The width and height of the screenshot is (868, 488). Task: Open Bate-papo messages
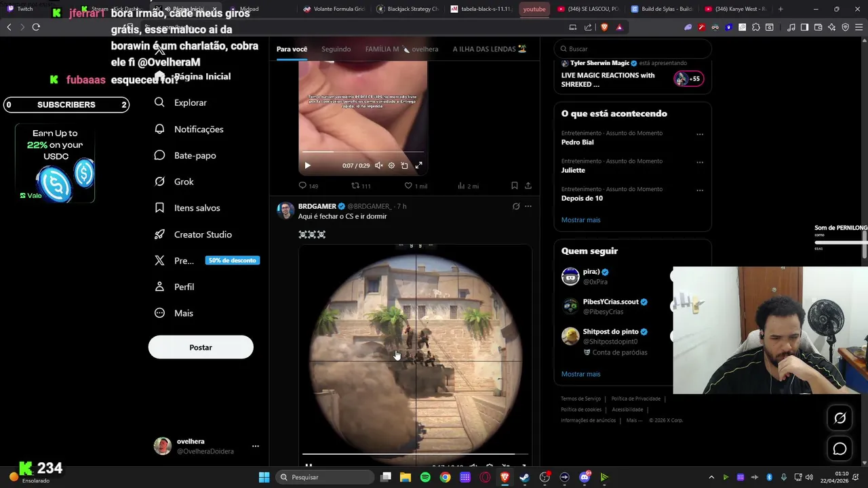[x=185, y=155]
